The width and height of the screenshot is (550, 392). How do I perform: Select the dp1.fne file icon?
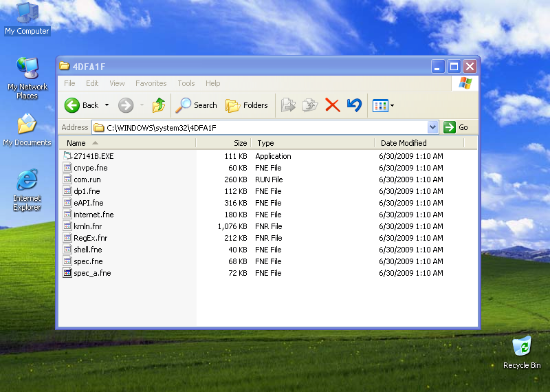(67, 191)
